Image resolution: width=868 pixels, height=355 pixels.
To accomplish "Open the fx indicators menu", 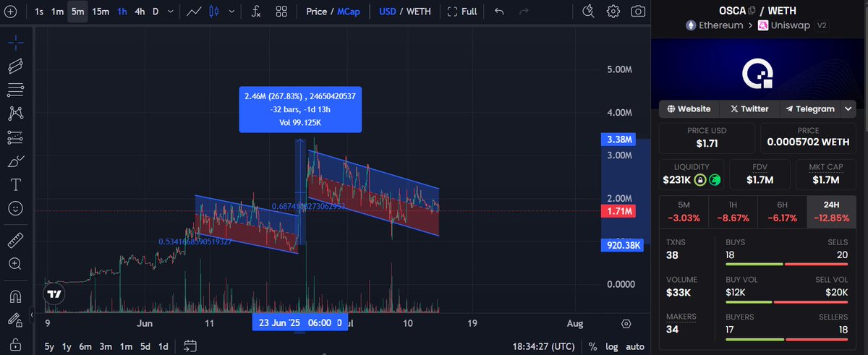I will [256, 12].
